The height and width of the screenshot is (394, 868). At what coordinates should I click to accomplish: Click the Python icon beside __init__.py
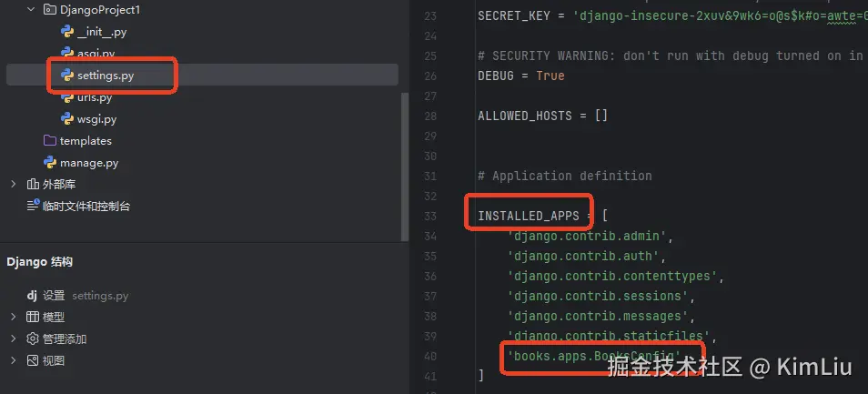click(67, 32)
